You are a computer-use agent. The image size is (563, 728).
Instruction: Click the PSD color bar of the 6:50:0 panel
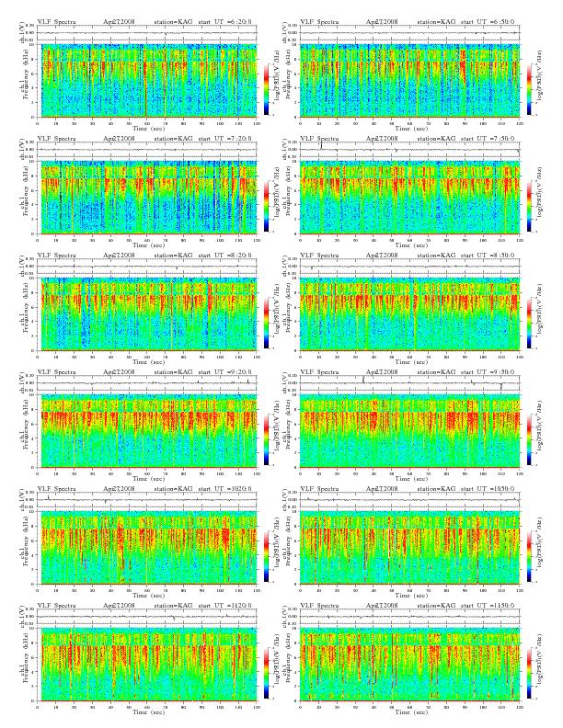click(x=530, y=89)
